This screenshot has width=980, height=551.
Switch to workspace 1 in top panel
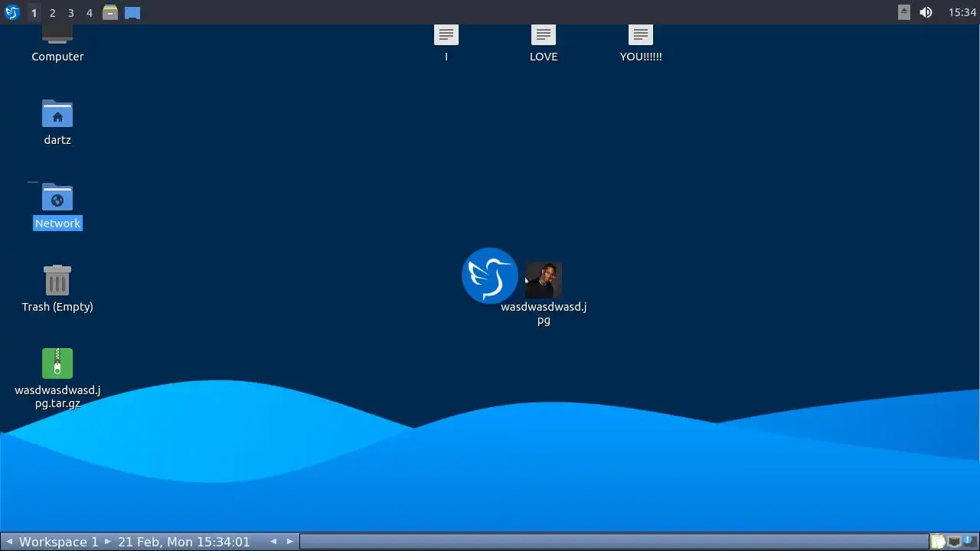pos(34,12)
